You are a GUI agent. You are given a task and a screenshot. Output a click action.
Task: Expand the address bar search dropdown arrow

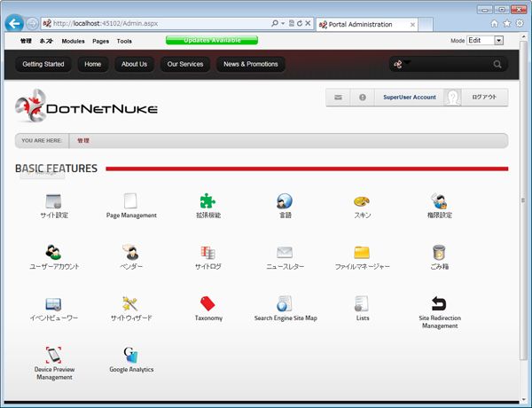coord(283,23)
